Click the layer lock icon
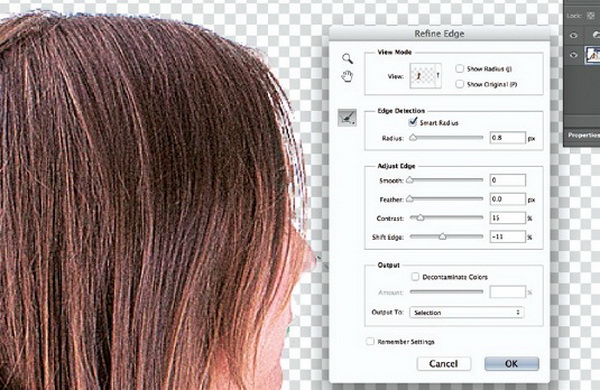Image resolution: width=600 pixels, height=390 pixels. 591,15
